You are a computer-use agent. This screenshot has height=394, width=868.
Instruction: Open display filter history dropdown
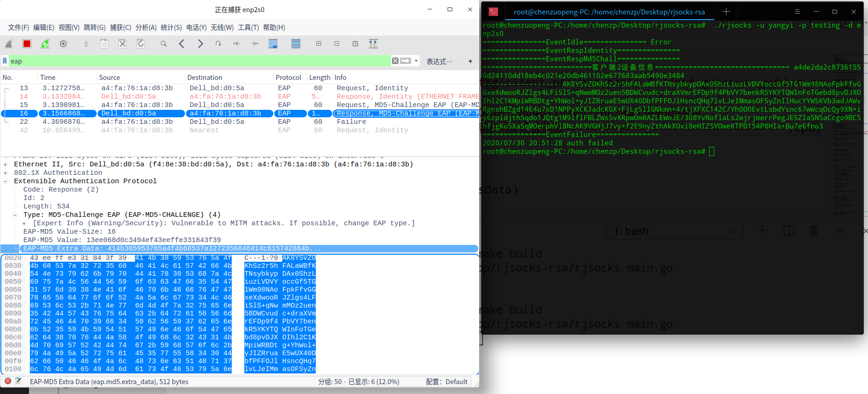pos(416,61)
